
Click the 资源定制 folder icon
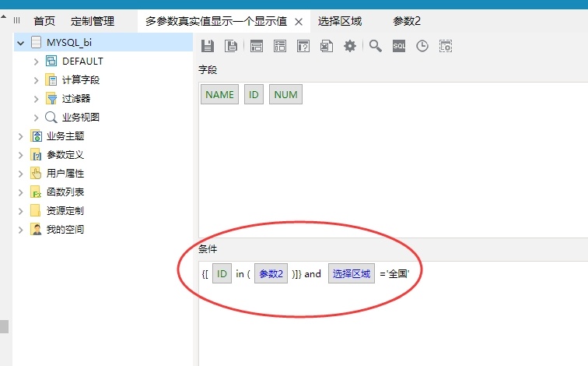pos(36,210)
